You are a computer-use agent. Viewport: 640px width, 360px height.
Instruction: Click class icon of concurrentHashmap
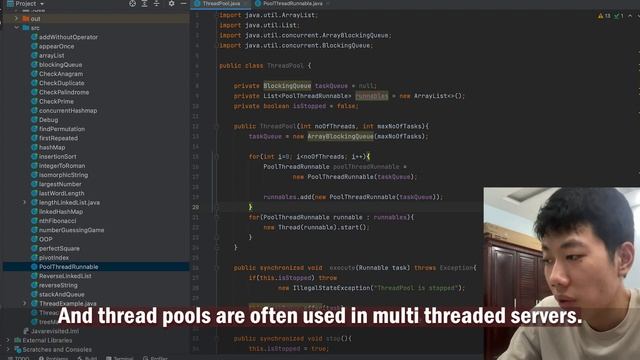coord(34,110)
